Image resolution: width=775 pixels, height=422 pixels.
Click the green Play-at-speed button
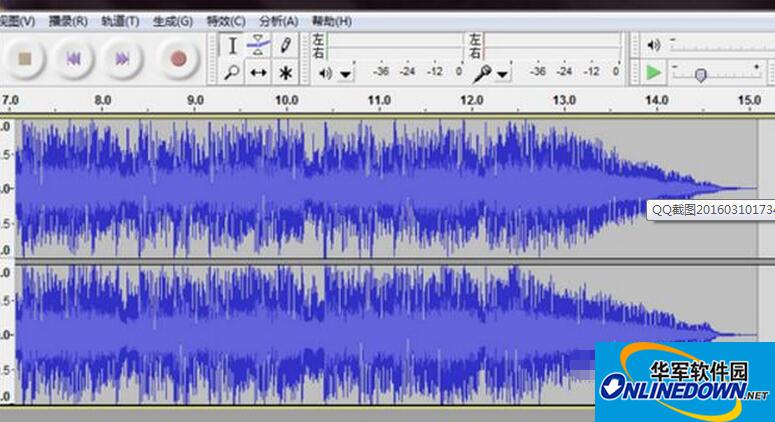click(x=653, y=73)
